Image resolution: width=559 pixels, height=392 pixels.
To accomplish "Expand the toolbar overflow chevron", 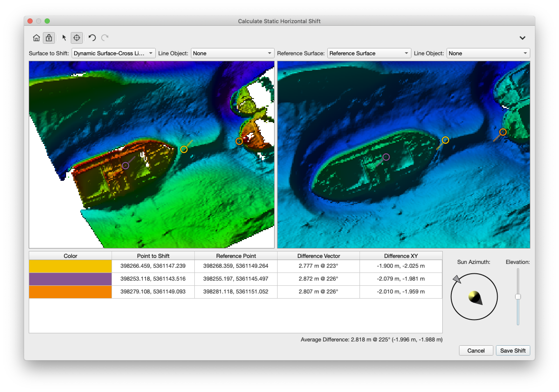I will pyautogui.click(x=522, y=38).
